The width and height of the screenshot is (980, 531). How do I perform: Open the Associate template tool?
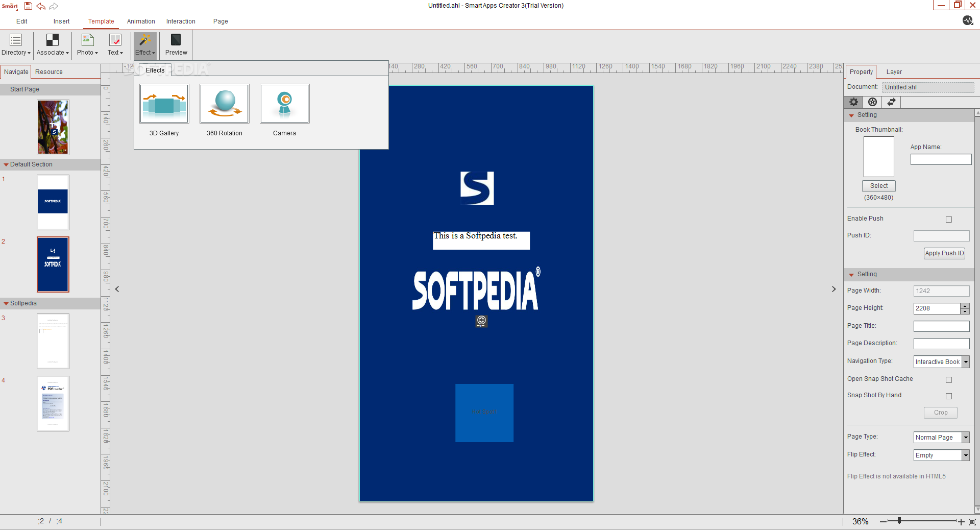(x=53, y=45)
